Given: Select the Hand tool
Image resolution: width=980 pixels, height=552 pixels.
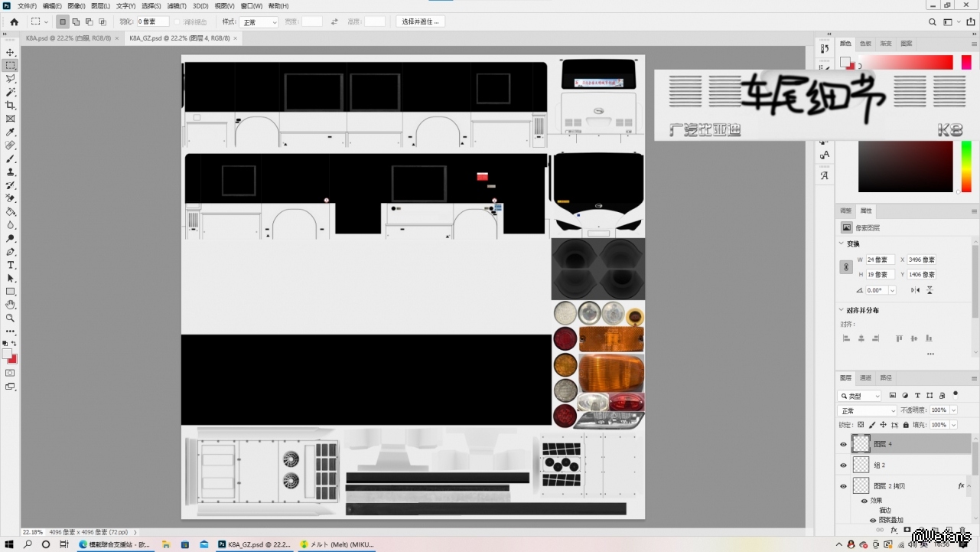Looking at the screenshot, I should [11, 305].
